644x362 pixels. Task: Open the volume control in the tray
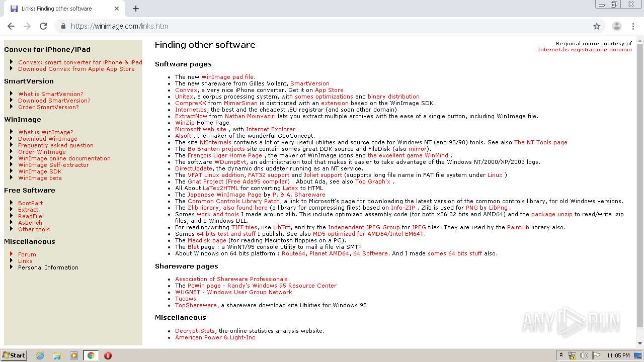tap(584, 355)
